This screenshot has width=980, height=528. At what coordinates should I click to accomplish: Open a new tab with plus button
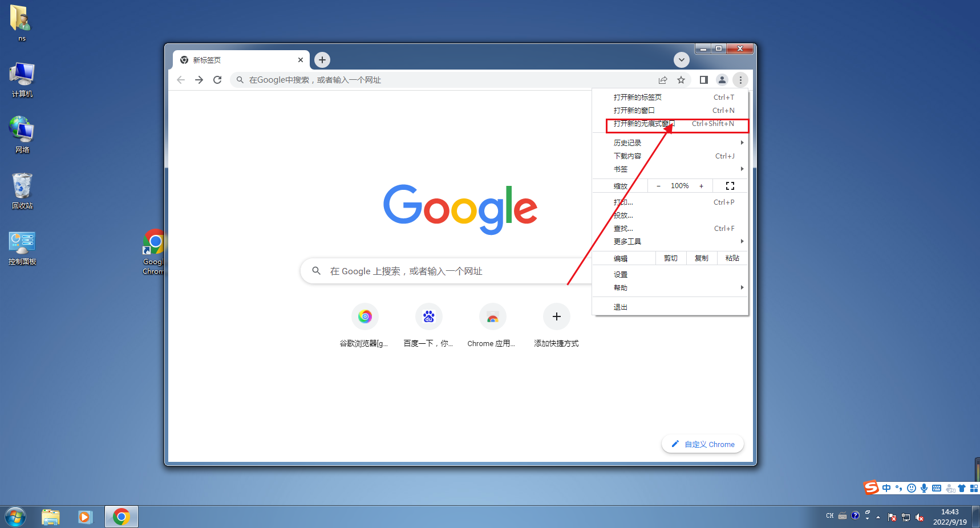pyautogui.click(x=322, y=59)
